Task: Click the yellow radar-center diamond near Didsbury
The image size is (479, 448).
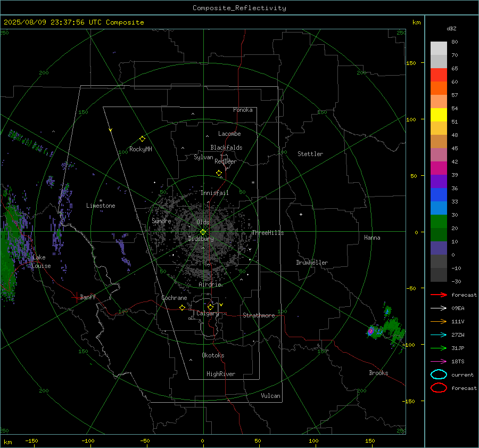Action: (203, 232)
